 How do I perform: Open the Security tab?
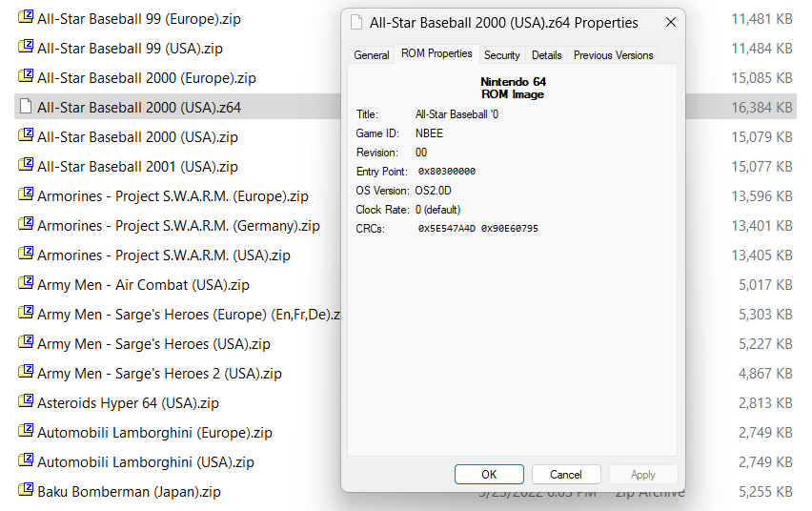[x=502, y=55]
